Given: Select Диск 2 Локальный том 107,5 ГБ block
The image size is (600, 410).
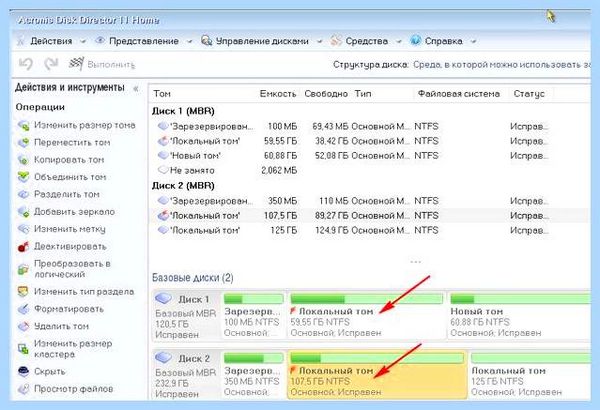Looking at the screenshot, I should [x=377, y=375].
